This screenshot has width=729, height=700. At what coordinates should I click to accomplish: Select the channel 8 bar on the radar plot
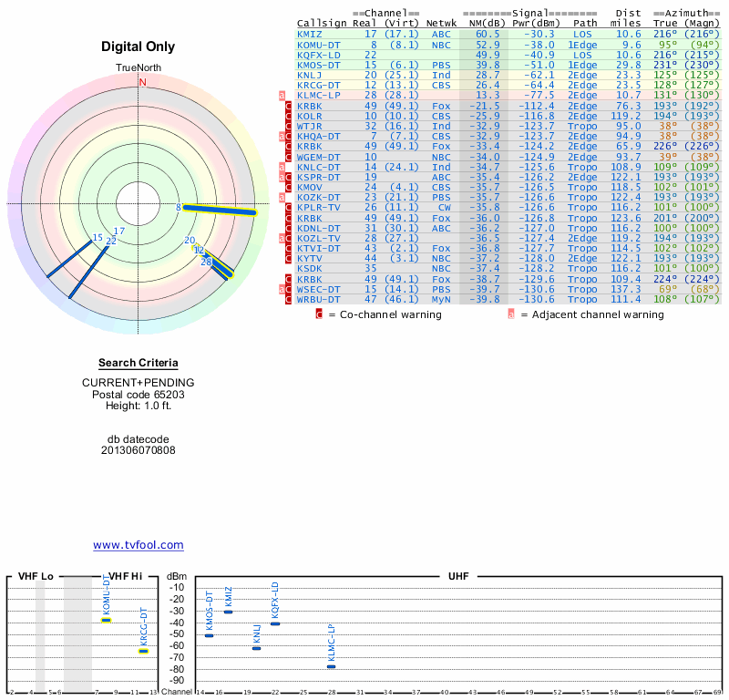pos(220,211)
